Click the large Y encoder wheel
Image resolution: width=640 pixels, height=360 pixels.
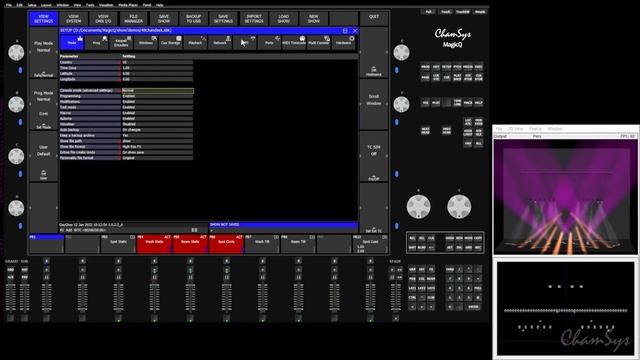(x=459, y=207)
